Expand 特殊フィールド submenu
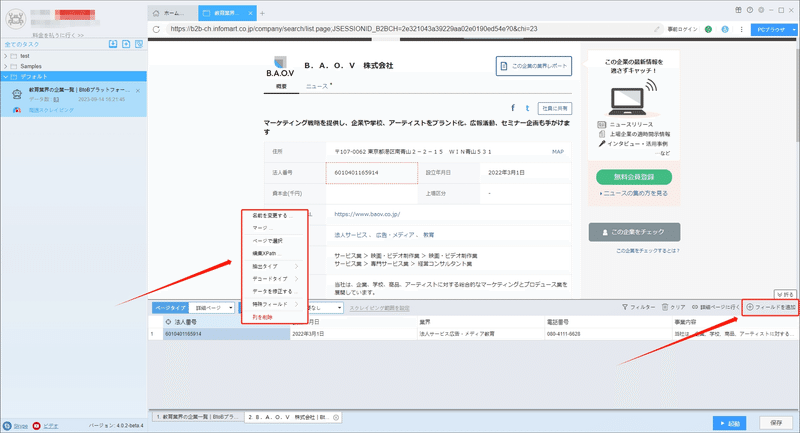The height and width of the screenshot is (433, 800). pos(274,304)
